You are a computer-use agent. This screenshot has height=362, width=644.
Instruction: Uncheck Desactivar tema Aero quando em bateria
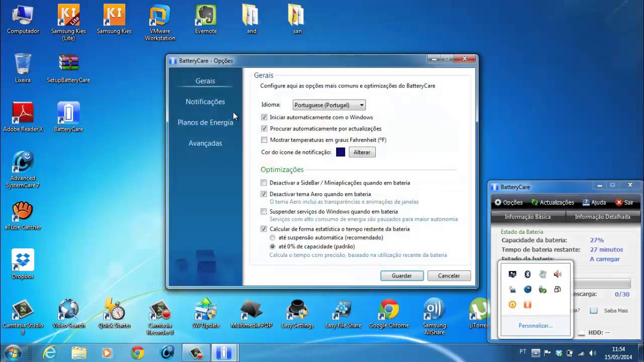coord(264,194)
